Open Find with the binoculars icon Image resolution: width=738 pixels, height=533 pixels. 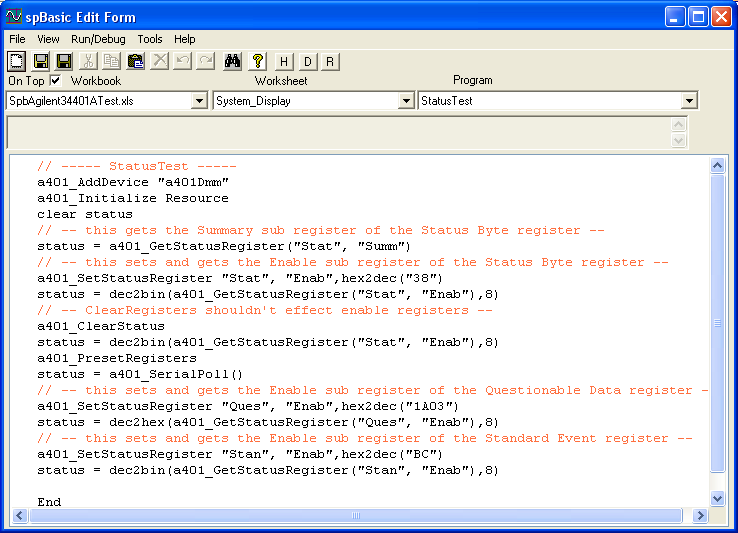pyautogui.click(x=233, y=61)
